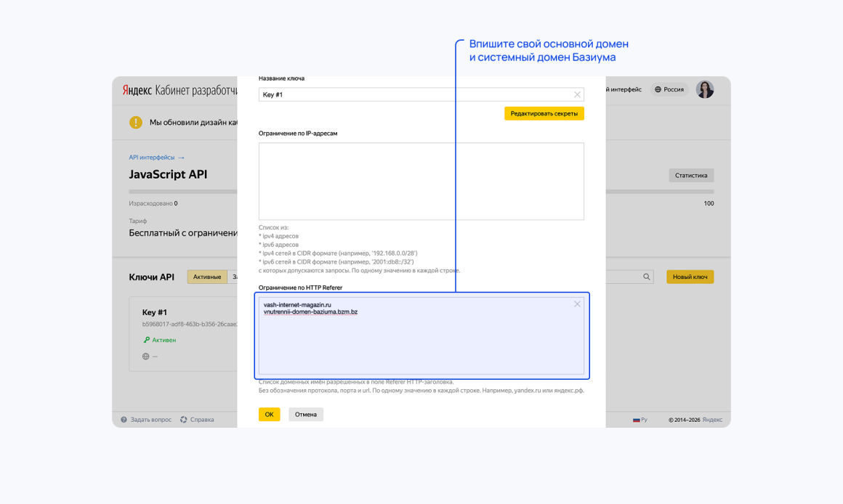Open the Россия region selector
This screenshot has width=843, height=504.
tap(669, 90)
